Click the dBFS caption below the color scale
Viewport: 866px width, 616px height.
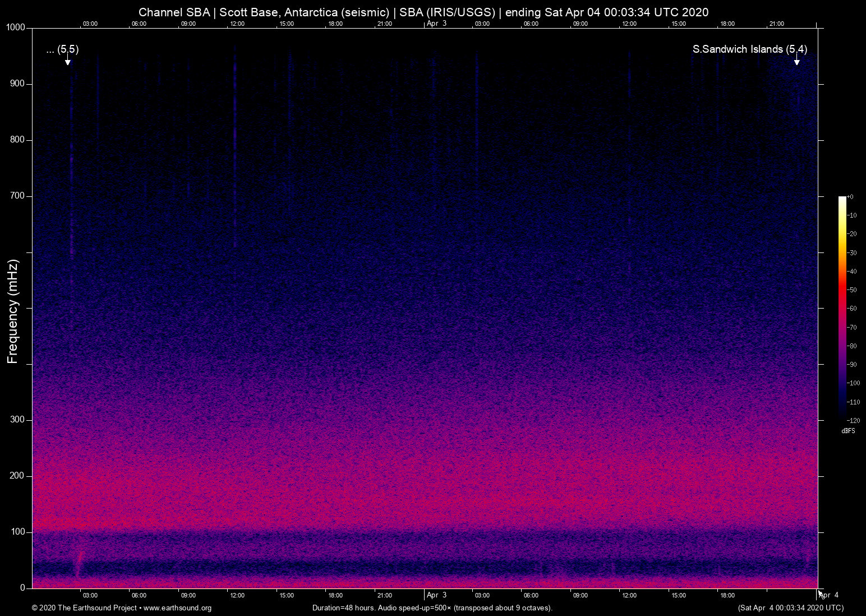pos(848,431)
